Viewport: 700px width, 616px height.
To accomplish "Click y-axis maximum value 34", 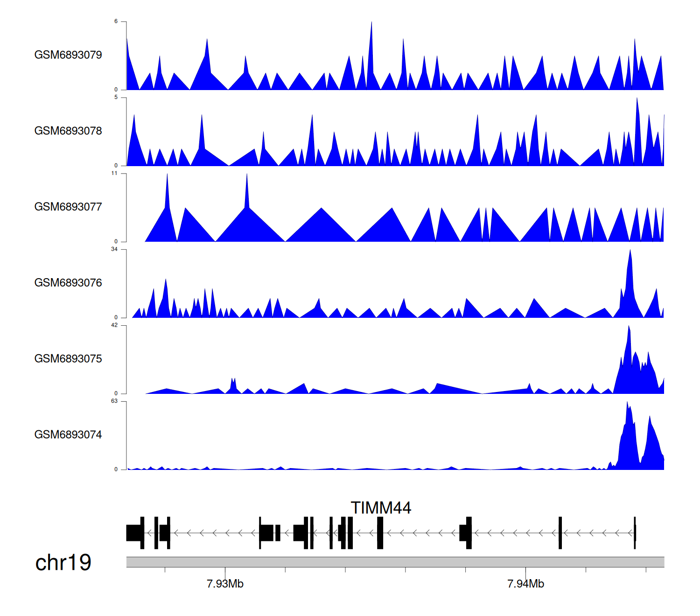I will click(114, 249).
